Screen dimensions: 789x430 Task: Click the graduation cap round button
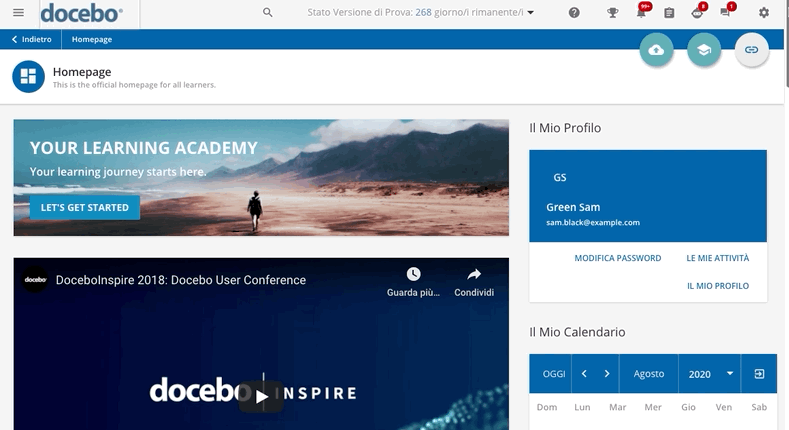point(704,50)
